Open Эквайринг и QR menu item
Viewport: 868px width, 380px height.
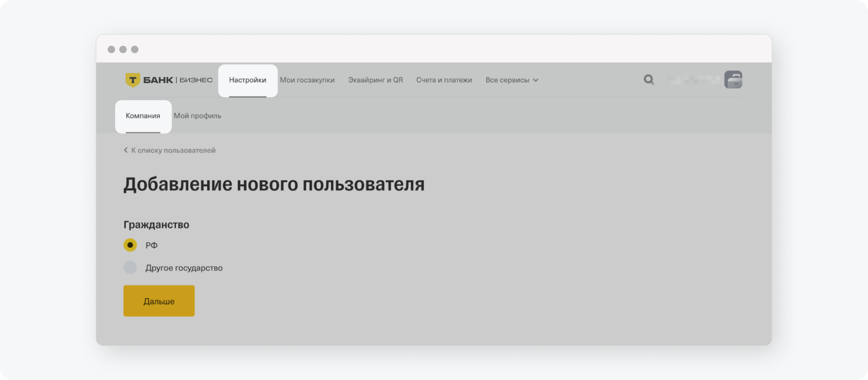pyautogui.click(x=375, y=80)
